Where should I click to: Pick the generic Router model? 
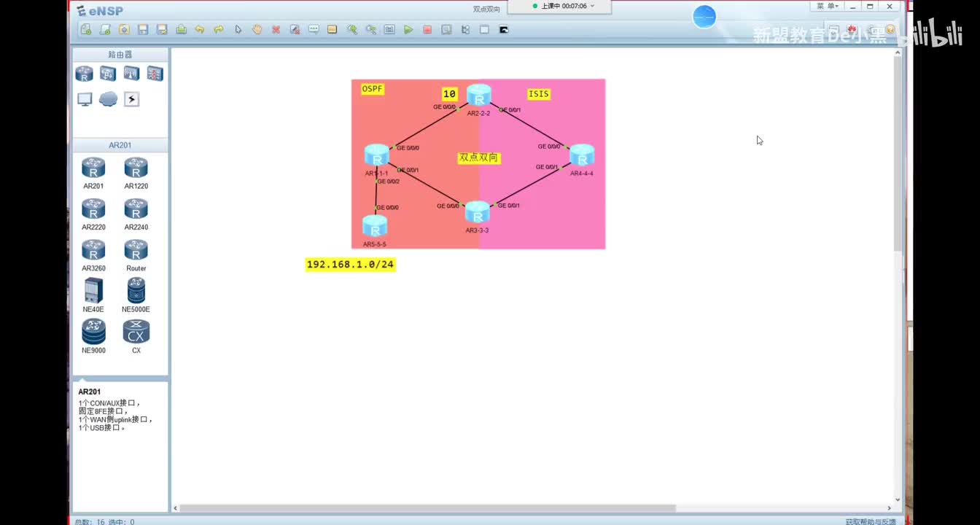click(136, 255)
